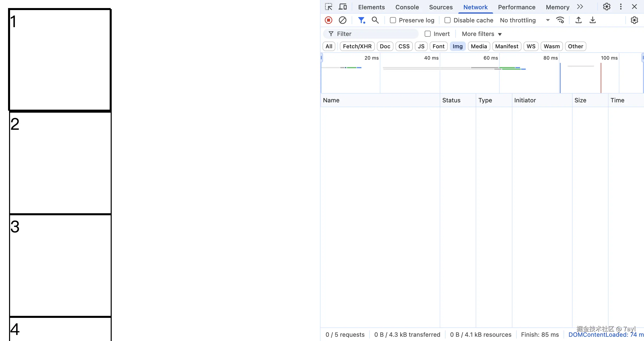This screenshot has height=341, width=644.
Task: Select the Fetch/XHR filter button
Action: [357, 46]
